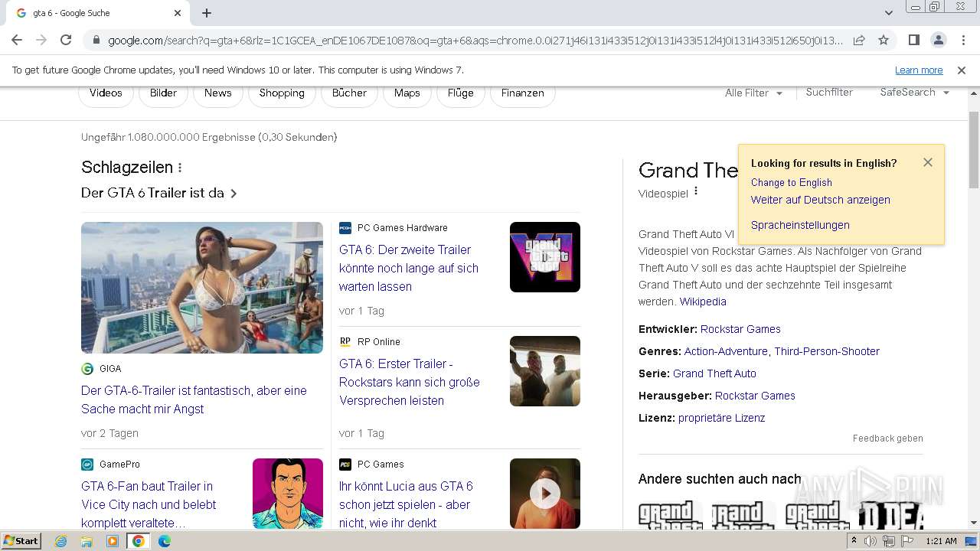Click the Vice City character thumbnail
Screen dimensions: 980x551
(288, 494)
